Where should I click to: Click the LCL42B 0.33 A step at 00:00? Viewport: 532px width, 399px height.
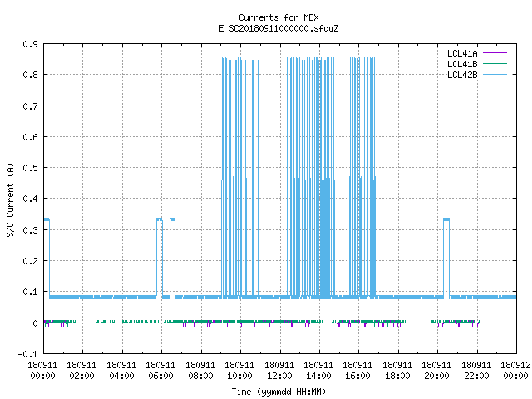click(47, 258)
